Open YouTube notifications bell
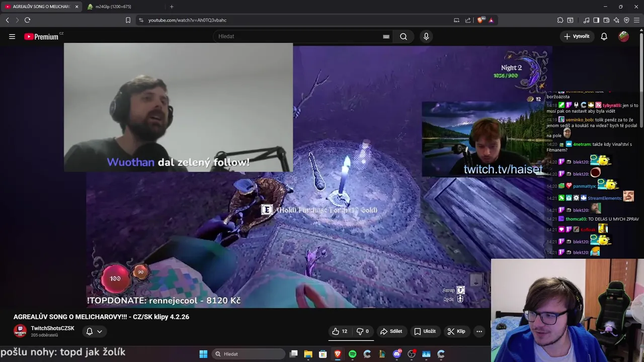 point(604,36)
